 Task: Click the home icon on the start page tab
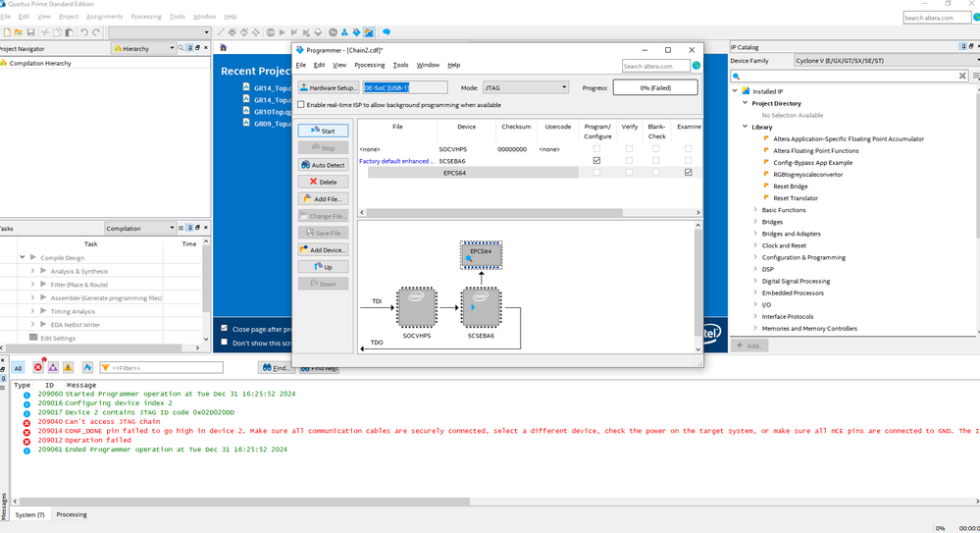click(224, 47)
